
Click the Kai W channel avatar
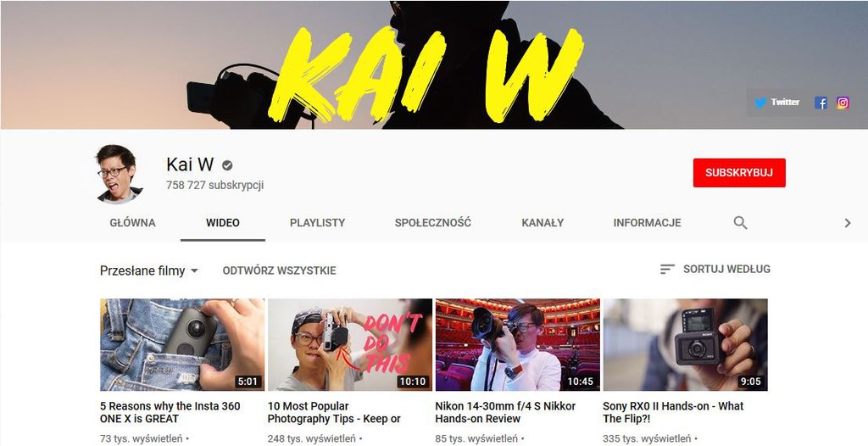click(119, 174)
